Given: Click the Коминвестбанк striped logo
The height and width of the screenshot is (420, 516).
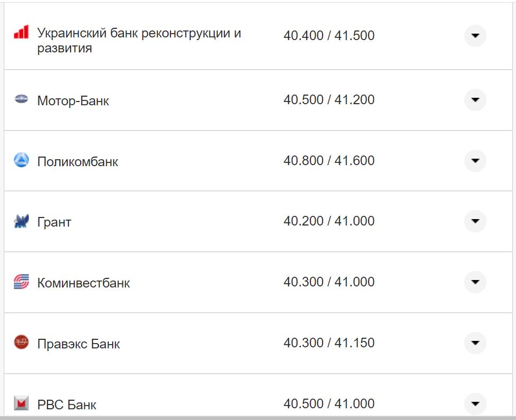Looking at the screenshot, I should [x=20, y=282].
